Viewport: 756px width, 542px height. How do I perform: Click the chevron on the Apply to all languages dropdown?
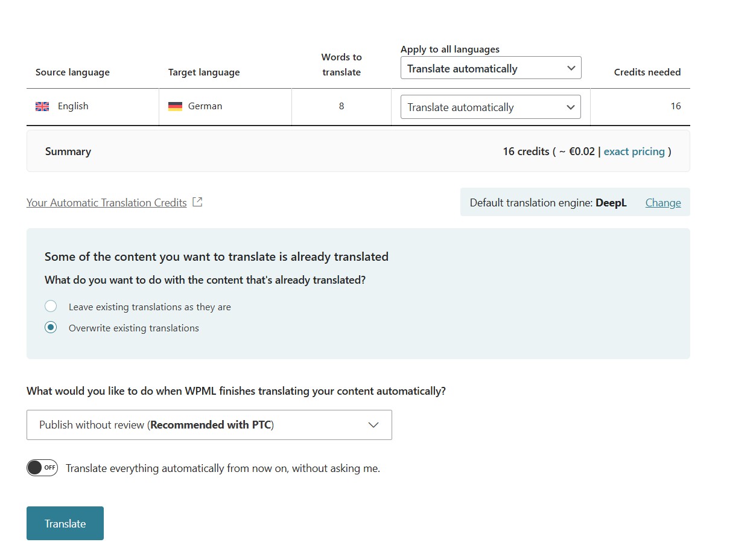571,68
